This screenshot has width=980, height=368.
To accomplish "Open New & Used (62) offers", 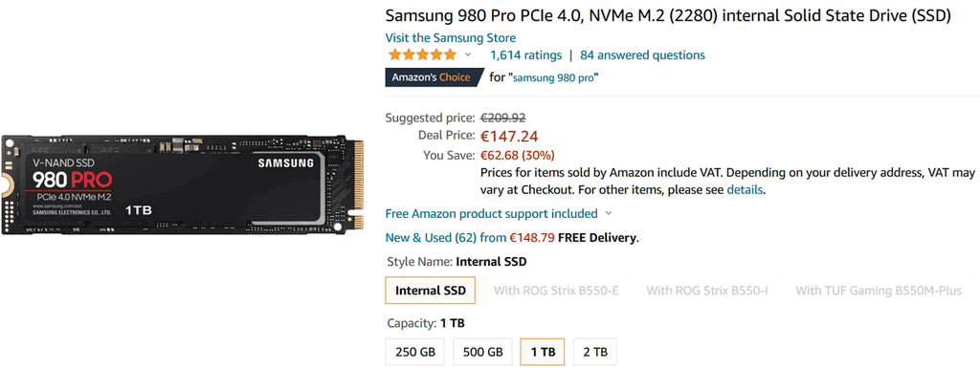I will [432, 238].
